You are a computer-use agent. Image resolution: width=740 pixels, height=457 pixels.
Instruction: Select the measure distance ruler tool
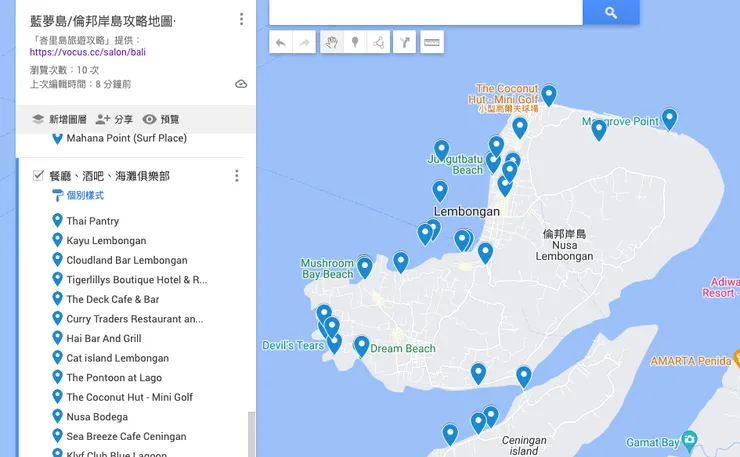pyautogui.click(x=432, y=42)
